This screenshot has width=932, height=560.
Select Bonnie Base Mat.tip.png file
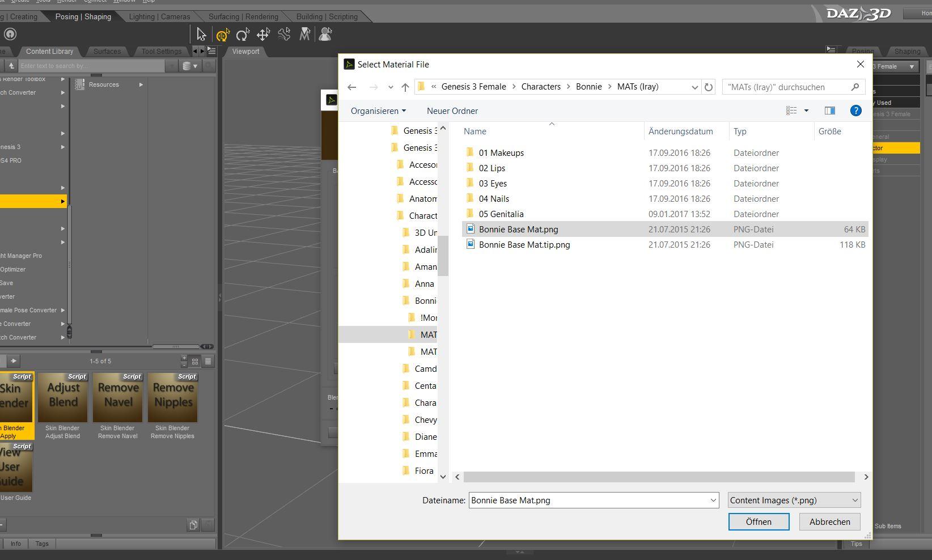[x=524, y=245]
